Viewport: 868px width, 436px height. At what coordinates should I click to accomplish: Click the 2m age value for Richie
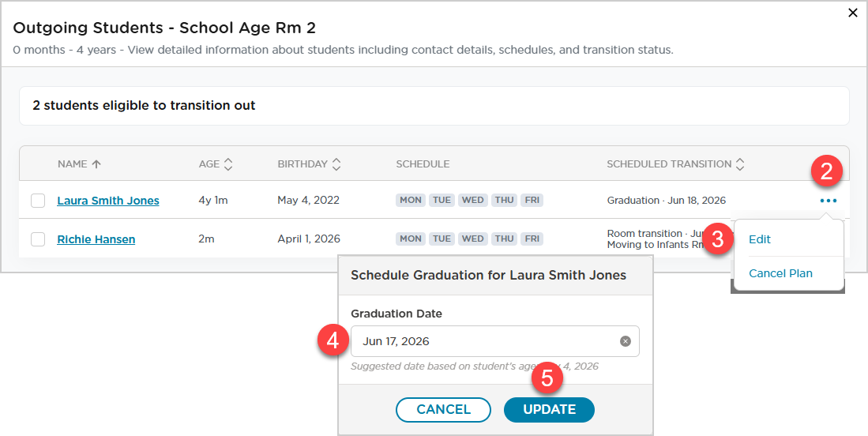click(206, 239)
